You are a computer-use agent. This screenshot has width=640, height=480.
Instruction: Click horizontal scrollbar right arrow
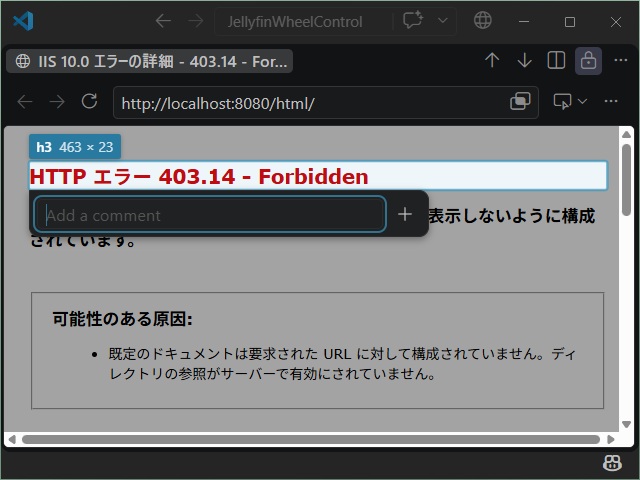point(611,439)
